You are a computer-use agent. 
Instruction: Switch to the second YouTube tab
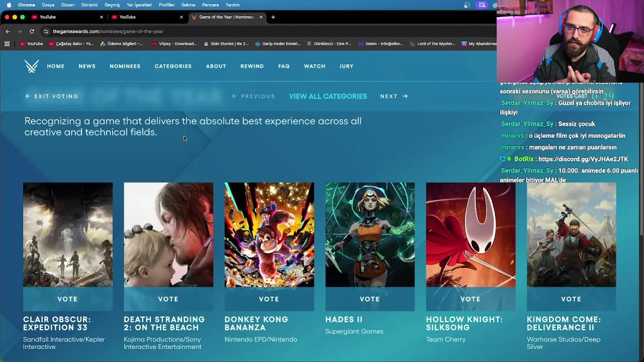tap(147, 17)
